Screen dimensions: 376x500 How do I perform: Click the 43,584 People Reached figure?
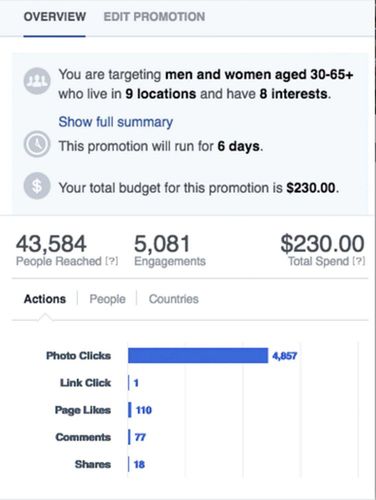click(51, 244)
